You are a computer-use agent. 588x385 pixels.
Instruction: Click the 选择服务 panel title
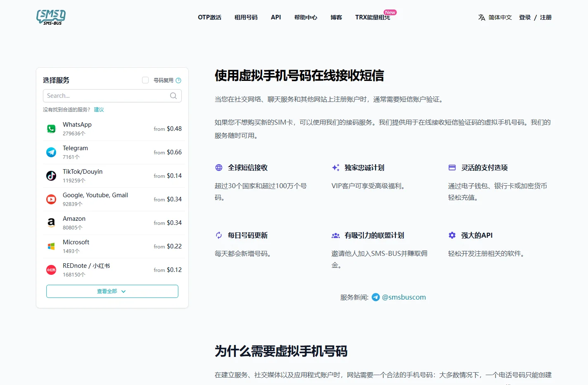click(x=56, y=80)
